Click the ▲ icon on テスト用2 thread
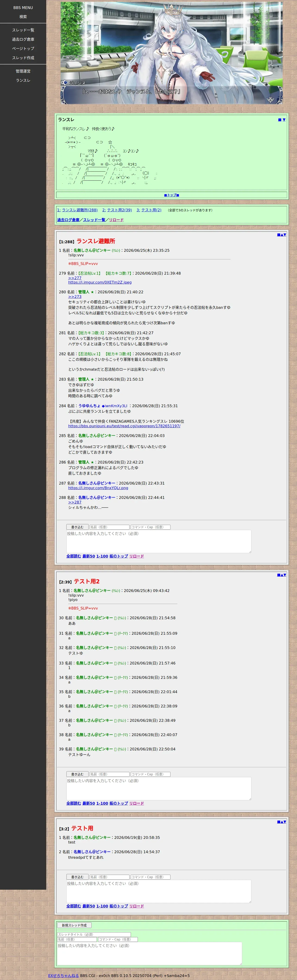 coord(282,575)
